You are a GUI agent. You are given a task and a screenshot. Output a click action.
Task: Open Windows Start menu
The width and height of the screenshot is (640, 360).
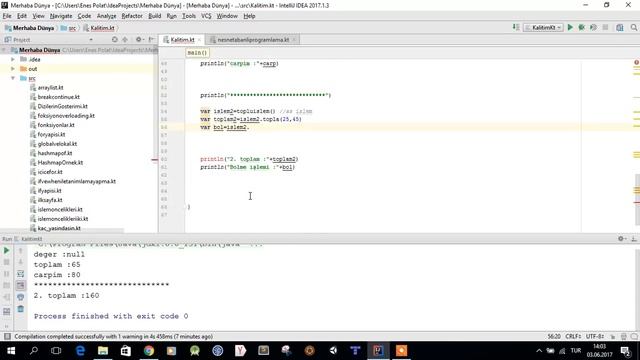pyautogui.click(x=11, y=351)
